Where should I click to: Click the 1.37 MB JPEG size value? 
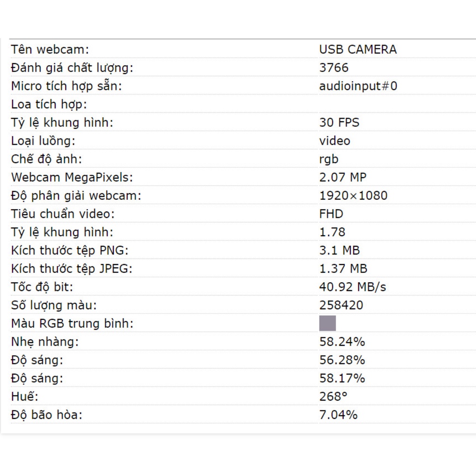[343, 269]
